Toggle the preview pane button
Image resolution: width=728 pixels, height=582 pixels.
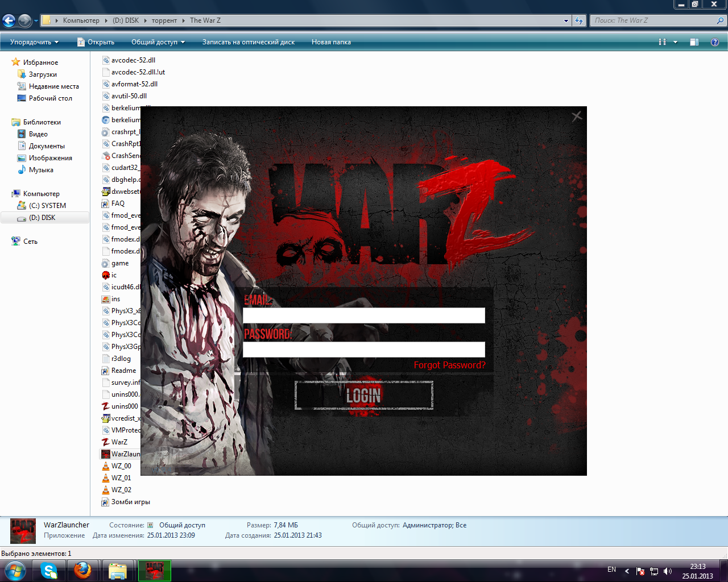(694, 42)
